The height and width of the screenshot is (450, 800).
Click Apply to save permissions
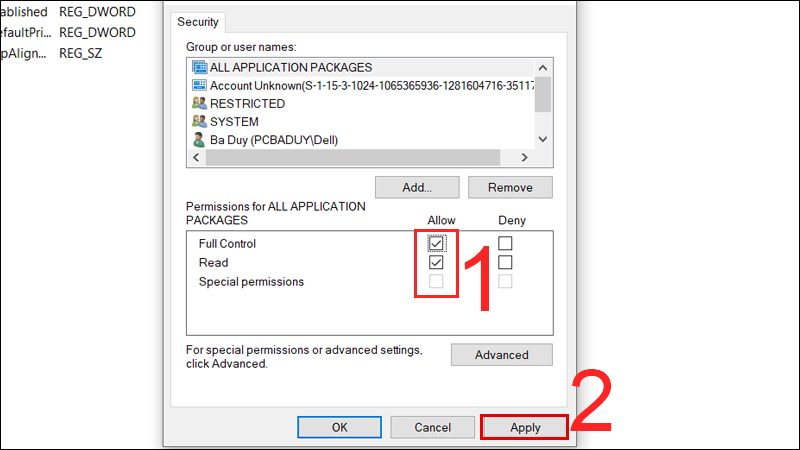(x=525, y=427)
